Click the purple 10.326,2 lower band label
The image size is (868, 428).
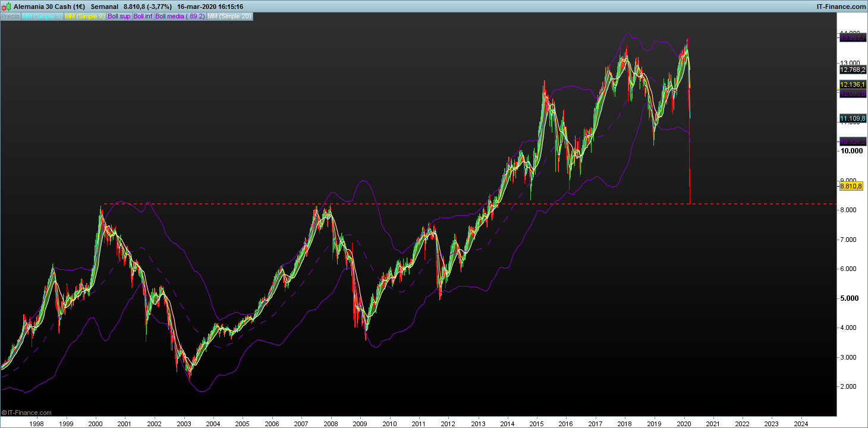tap(852, 141)
